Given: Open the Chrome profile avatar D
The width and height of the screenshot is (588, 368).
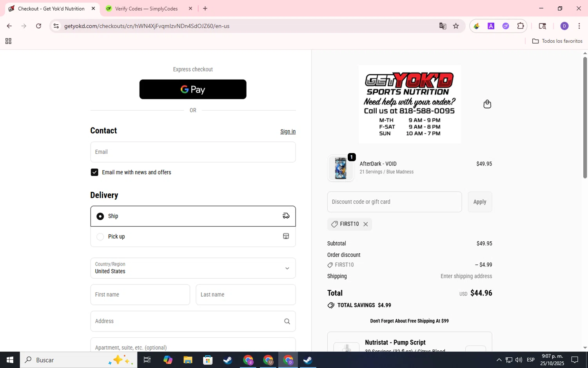Looking at the screenshot, I should tap(564, 26).
